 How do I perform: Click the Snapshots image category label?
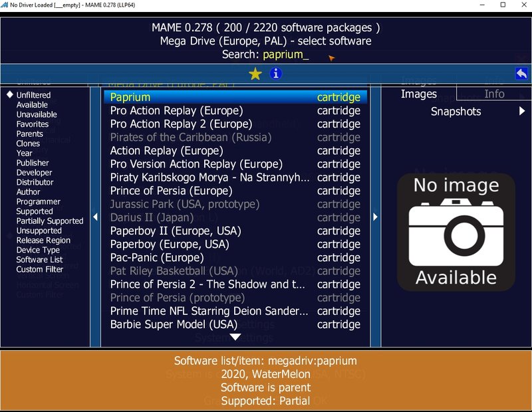(x=456, y=111)
